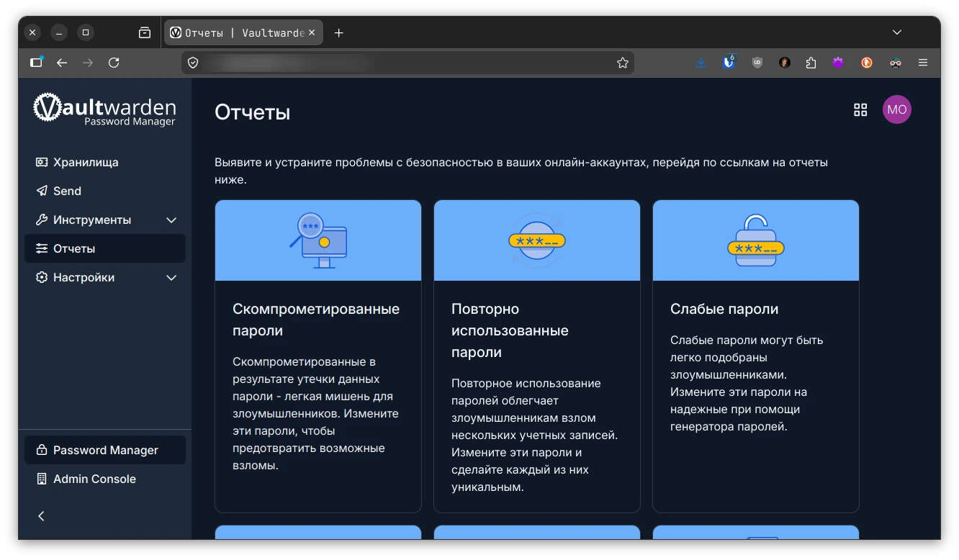Switch to the Отчеты Vaultwarden browser tab

pyautogui.click(x=238, y=32)
